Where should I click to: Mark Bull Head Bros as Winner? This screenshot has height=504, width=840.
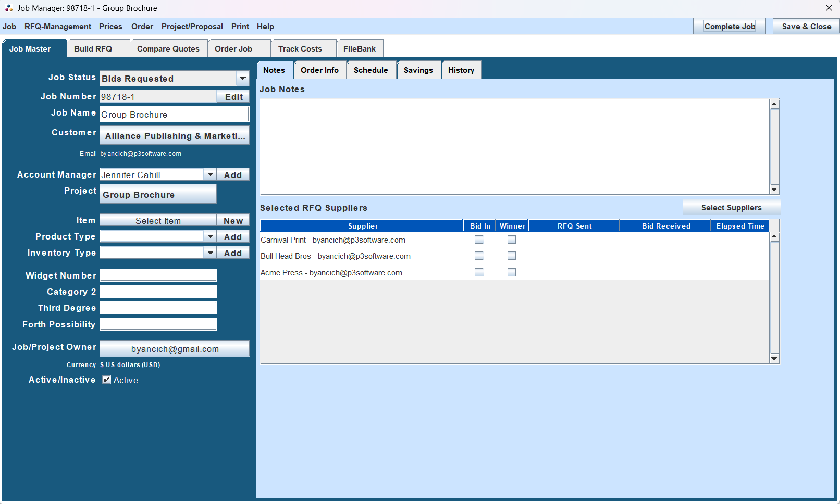(x=511, y=256)
